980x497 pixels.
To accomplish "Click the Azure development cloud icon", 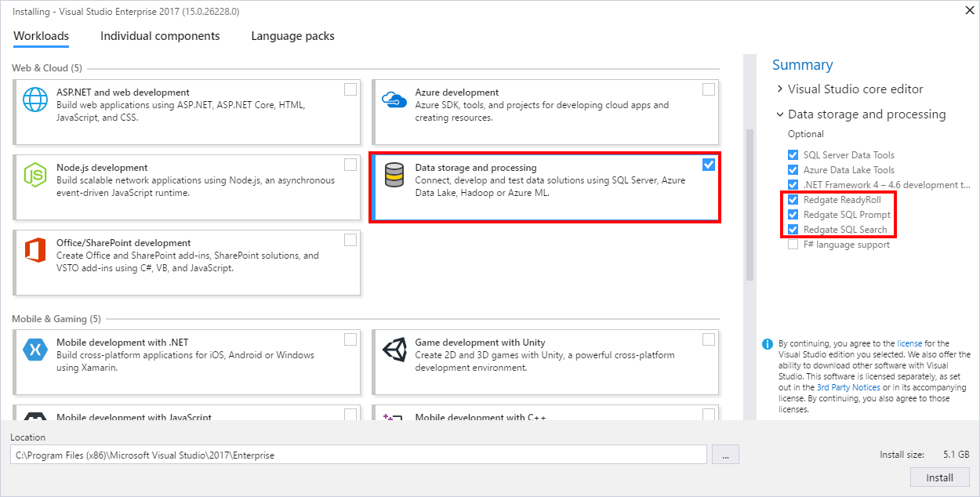I will 394,100.
